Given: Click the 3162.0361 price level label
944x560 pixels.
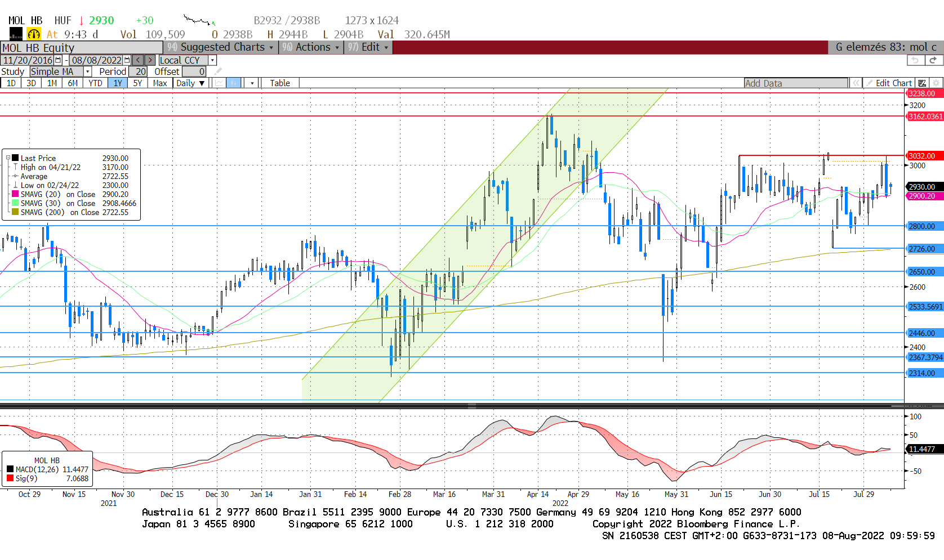Looking at the screenshot, I should click(924, 117).
